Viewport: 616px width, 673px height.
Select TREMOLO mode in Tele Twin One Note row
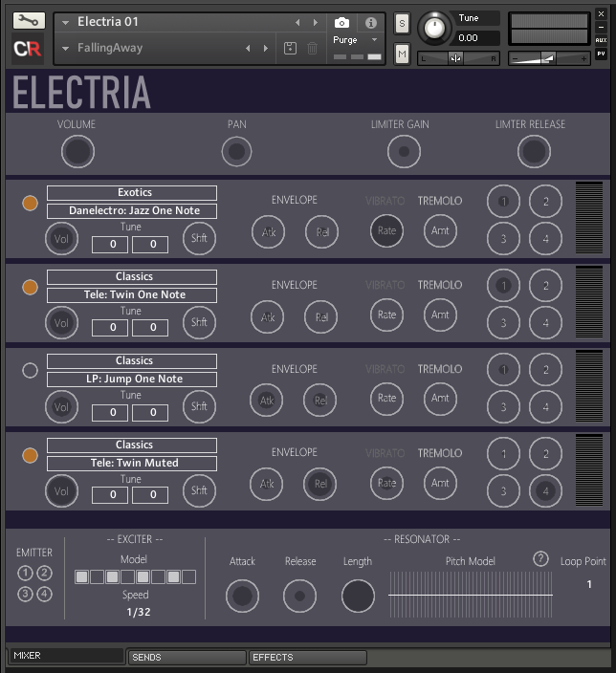440,285
